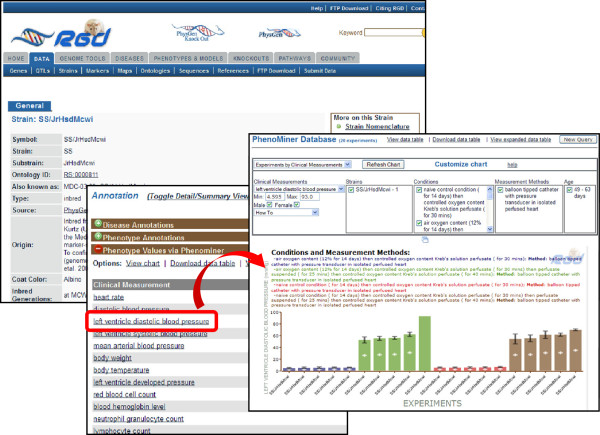The image size is (600, 435).
Task: Open the left ventricle diastolic blood pressure link
Action: point(151,321)
